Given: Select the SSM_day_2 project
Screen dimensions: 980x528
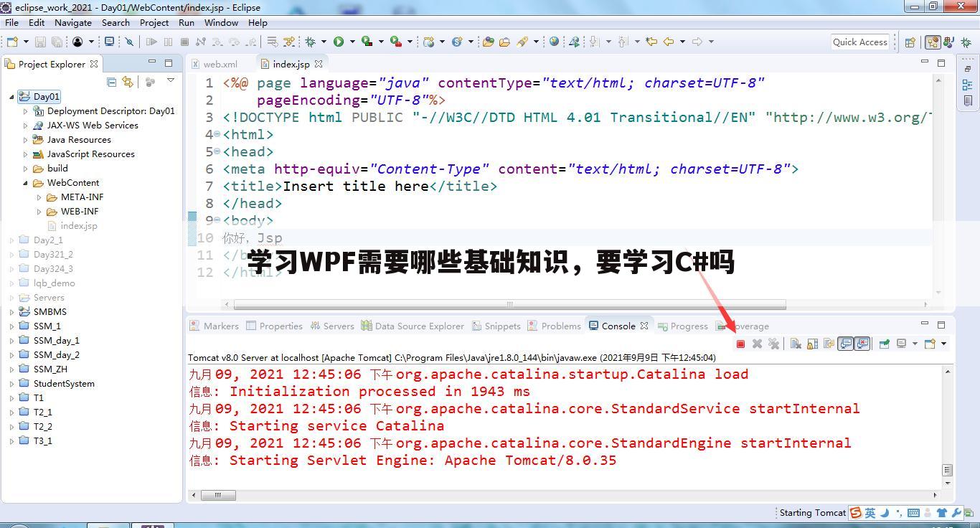Looking at the screenshot, I should [50, 354].
